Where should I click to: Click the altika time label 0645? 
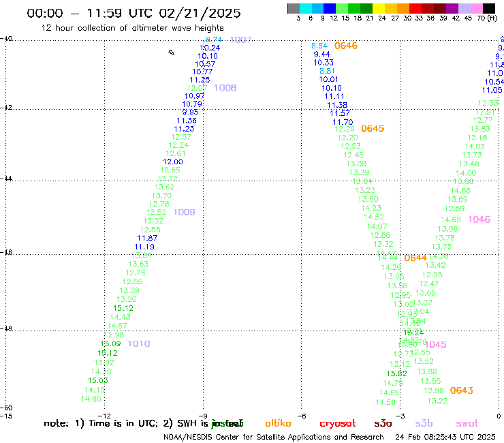coord(373,129)
